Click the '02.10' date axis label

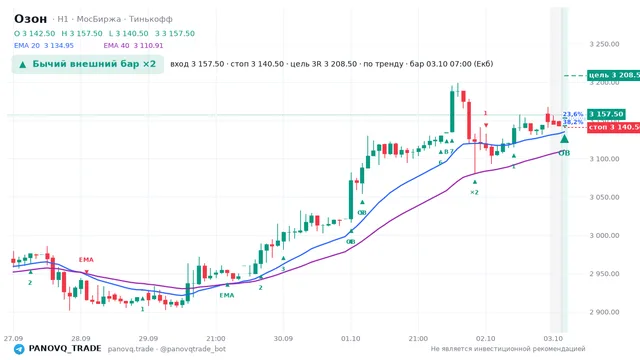pos(486,339)
